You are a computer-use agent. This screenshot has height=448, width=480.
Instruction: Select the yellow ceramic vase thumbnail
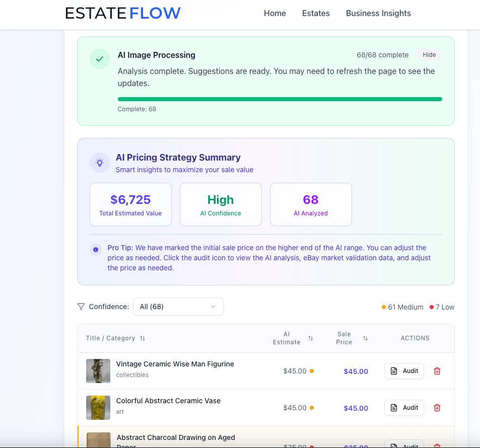pos(98,408)
